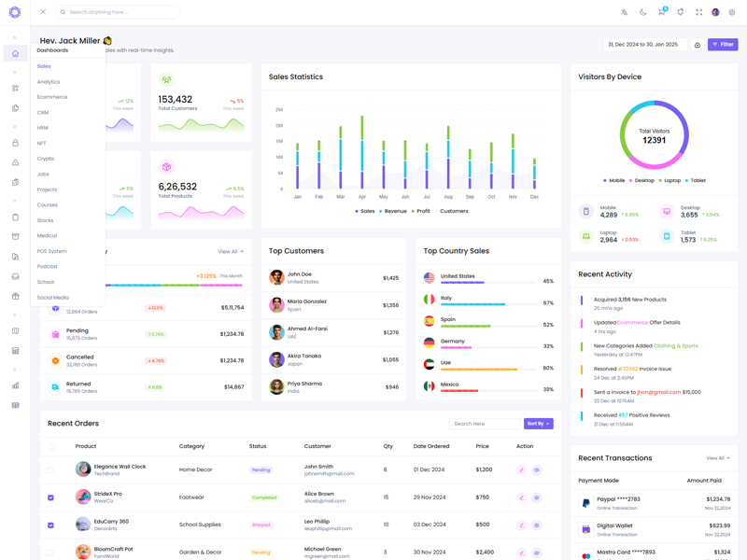Open the notifications bell
The width and height of the screenshot is (747, 560).
(680, 12)
